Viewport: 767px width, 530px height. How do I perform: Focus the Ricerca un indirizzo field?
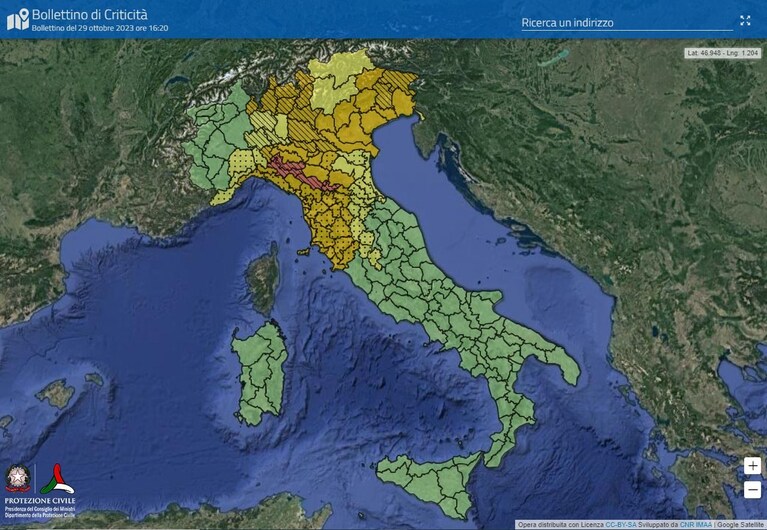pyautogui.click(x=627, y=23)
